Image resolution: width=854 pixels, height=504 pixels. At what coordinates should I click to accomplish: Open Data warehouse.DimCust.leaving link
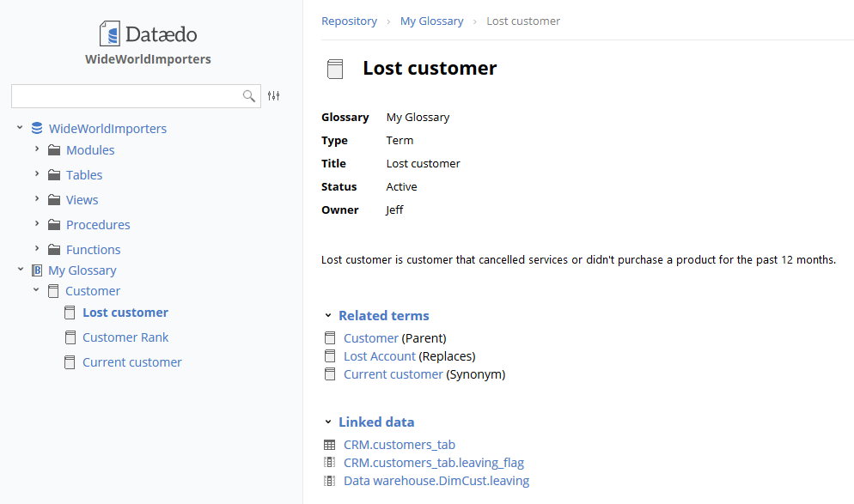[436, 481]
